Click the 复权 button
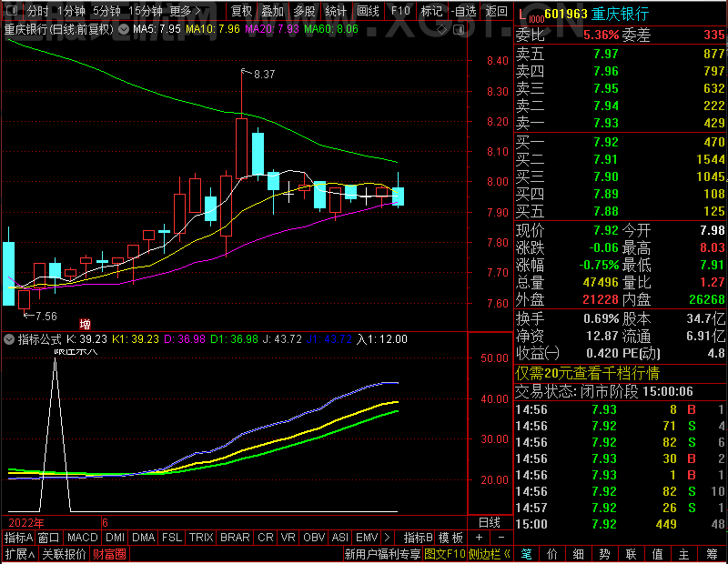The height and width of the screenshot is (564, 728). (x=241, y=11)
